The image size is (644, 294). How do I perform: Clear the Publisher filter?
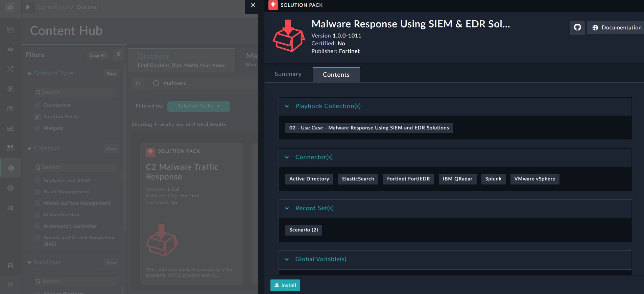[111, 262]
